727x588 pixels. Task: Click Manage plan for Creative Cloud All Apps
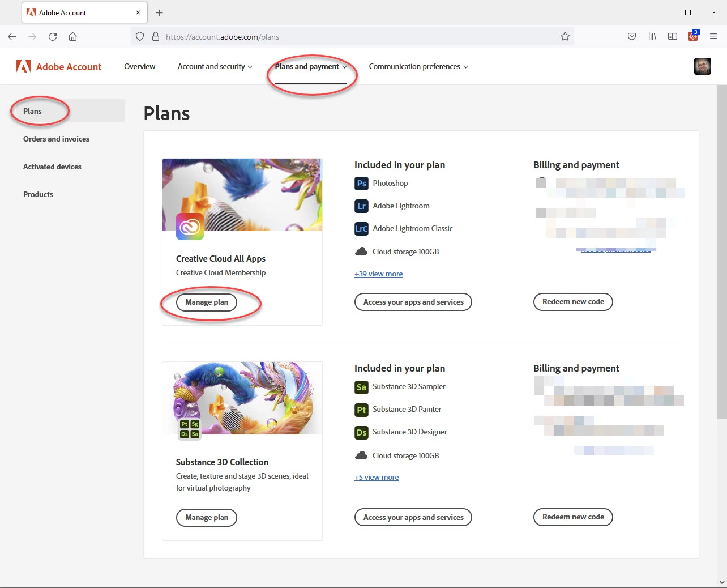point(207,302)
